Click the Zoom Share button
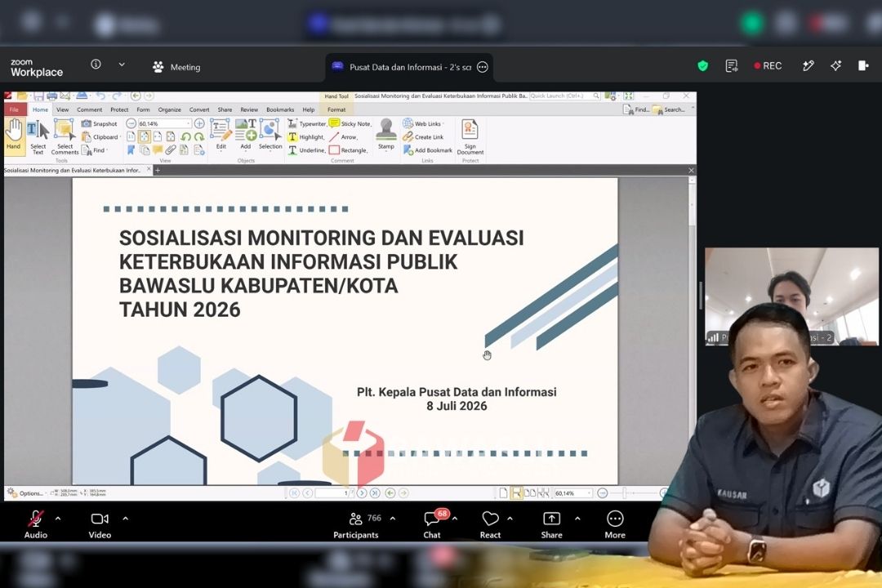This screenshot has height=588, width=882. coord(551,524)
